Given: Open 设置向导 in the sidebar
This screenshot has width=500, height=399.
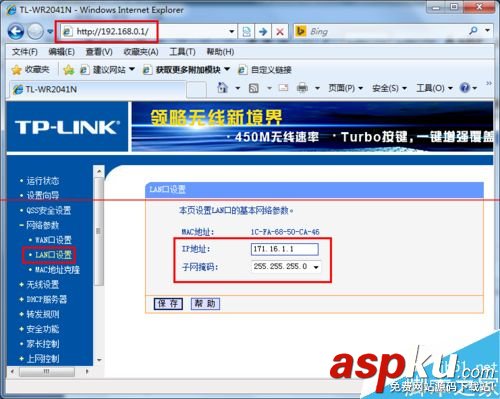Looking at the screenshot, I should tap(43, 195).
